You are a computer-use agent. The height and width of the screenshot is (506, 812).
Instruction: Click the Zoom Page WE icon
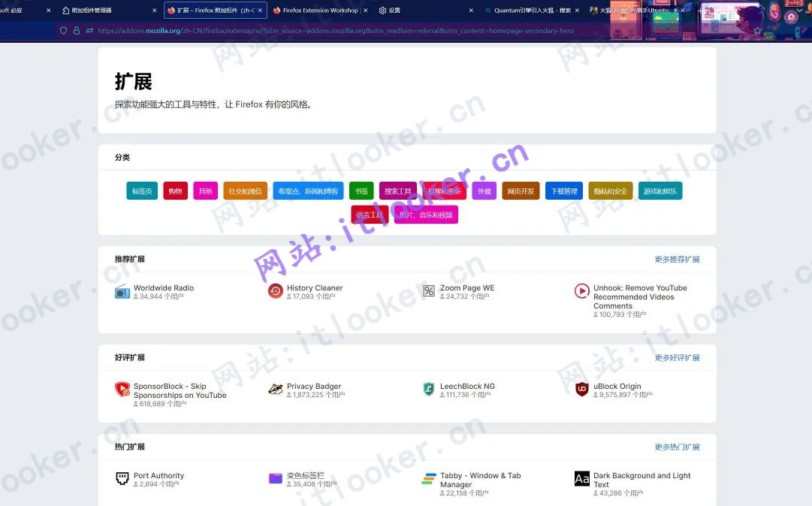429,291
